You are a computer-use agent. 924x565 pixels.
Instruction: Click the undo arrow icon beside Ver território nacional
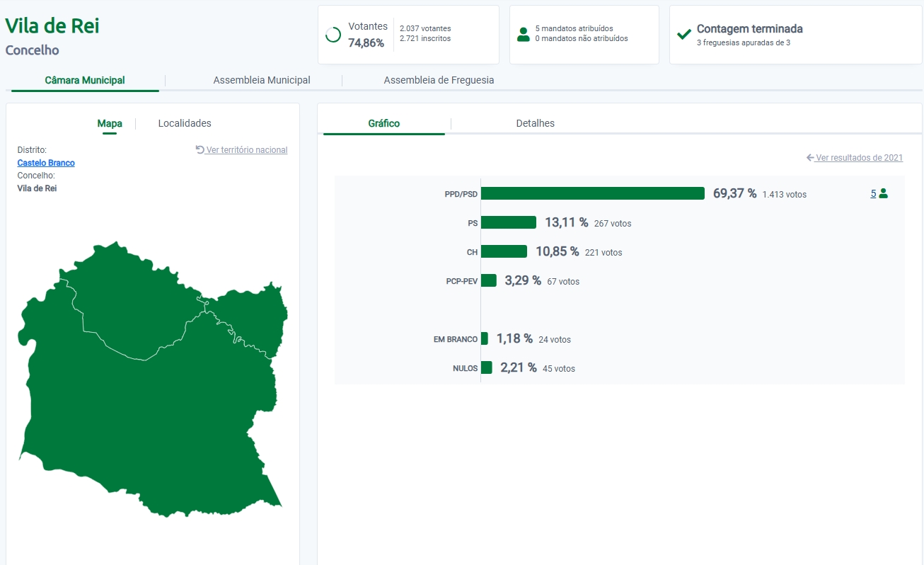coord(200,150)
